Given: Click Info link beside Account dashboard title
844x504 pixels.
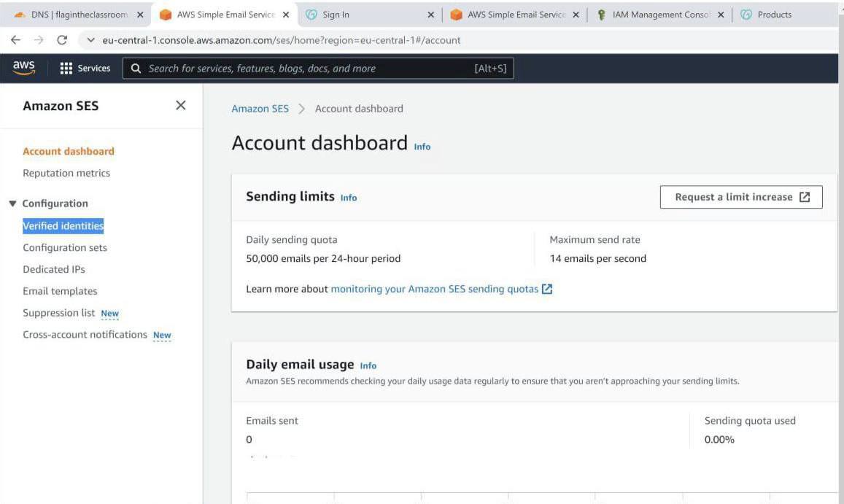Looking at the screenshot, I should click(422, 147).
